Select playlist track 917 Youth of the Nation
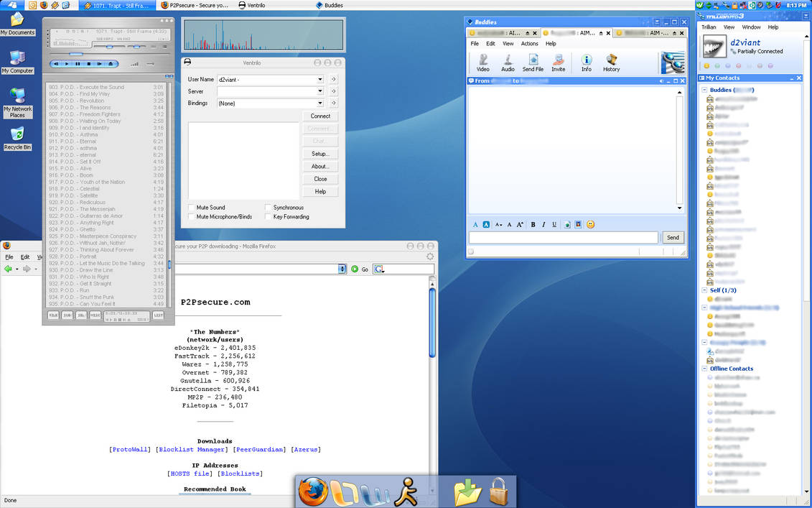Viewport: 812px width, 508px height. tap(106, 182)
